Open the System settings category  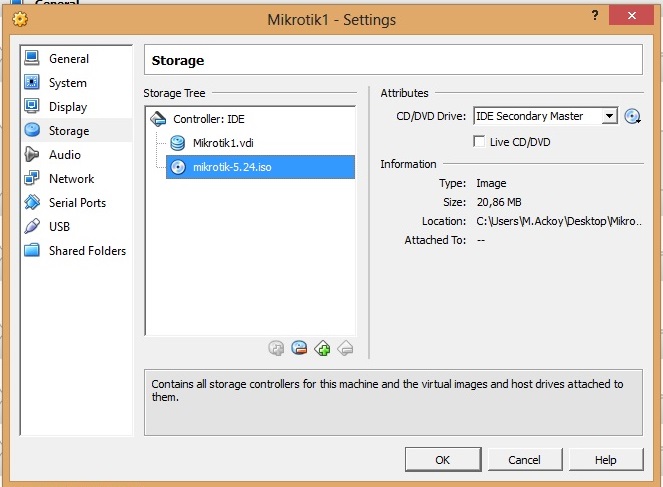(x=77, y=82)
